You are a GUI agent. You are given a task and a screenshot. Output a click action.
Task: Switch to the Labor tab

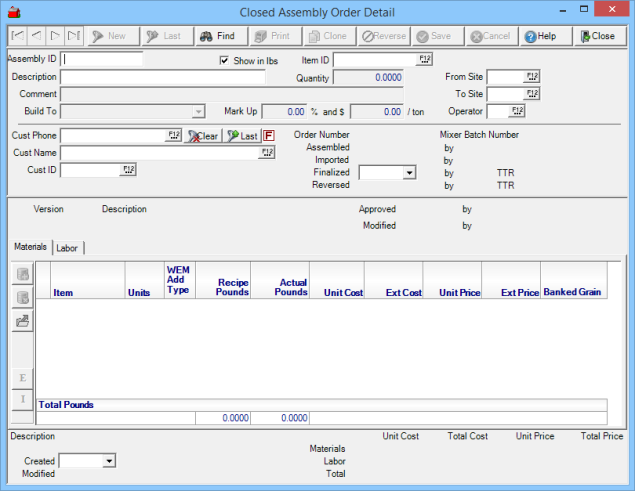68,248
